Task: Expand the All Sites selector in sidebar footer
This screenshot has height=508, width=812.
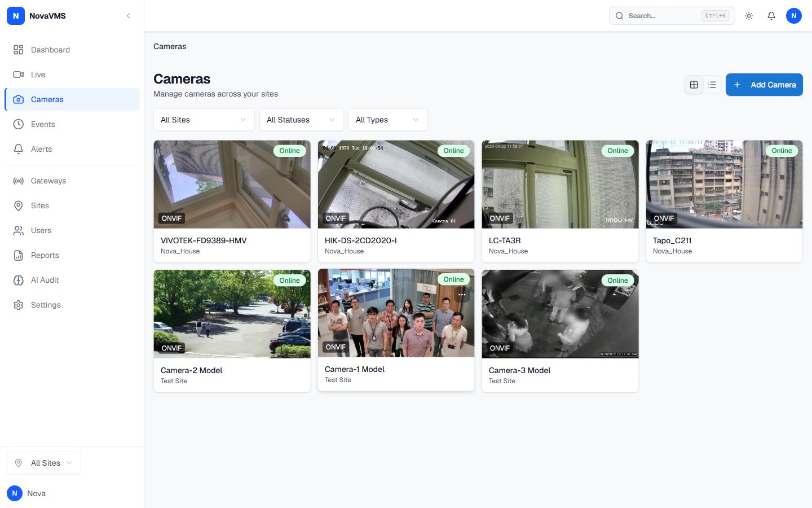Action: [44, 463]
